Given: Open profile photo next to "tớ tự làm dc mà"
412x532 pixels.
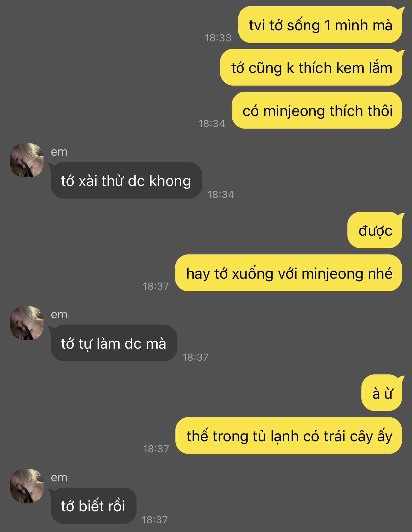Looking at the screenshot, I should [x=27, y=323].
